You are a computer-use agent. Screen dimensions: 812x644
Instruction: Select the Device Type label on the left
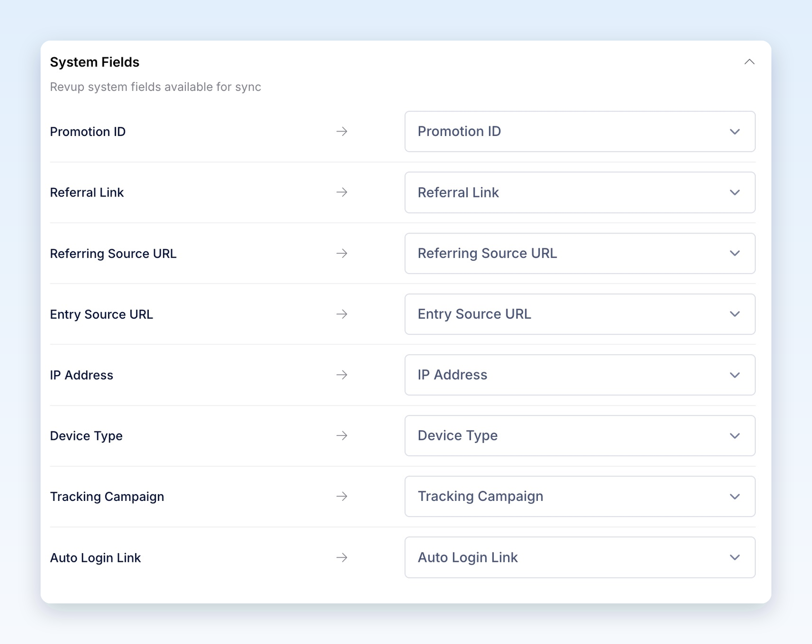pos(86,436)
